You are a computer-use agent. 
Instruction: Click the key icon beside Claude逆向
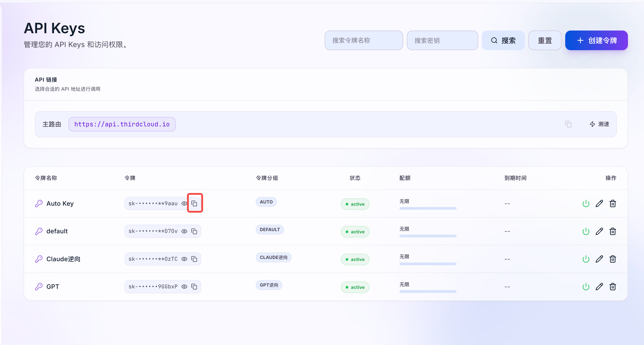click(39, 259)
